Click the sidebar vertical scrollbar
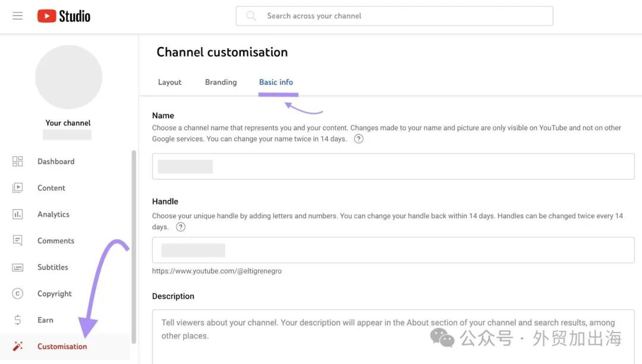This screenshot has width=642, height=364. (x=134, y=247)
